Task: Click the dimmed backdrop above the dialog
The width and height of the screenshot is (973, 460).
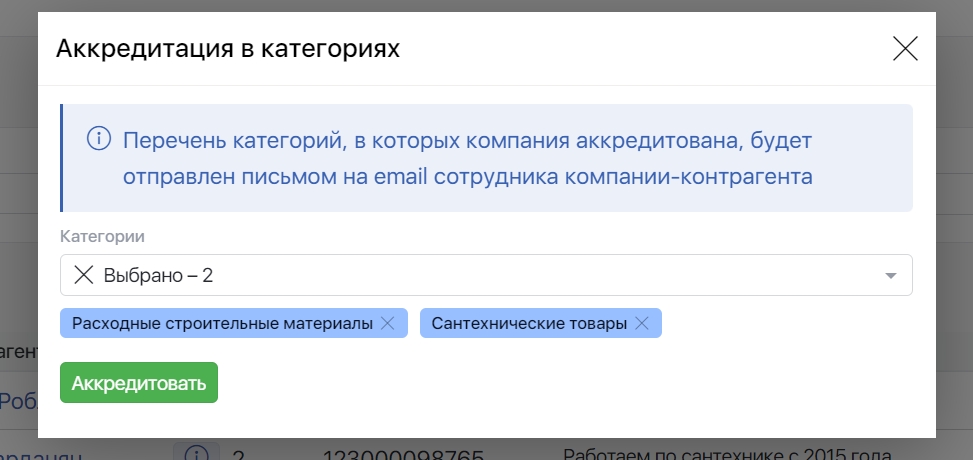Action: click(486, 5)
